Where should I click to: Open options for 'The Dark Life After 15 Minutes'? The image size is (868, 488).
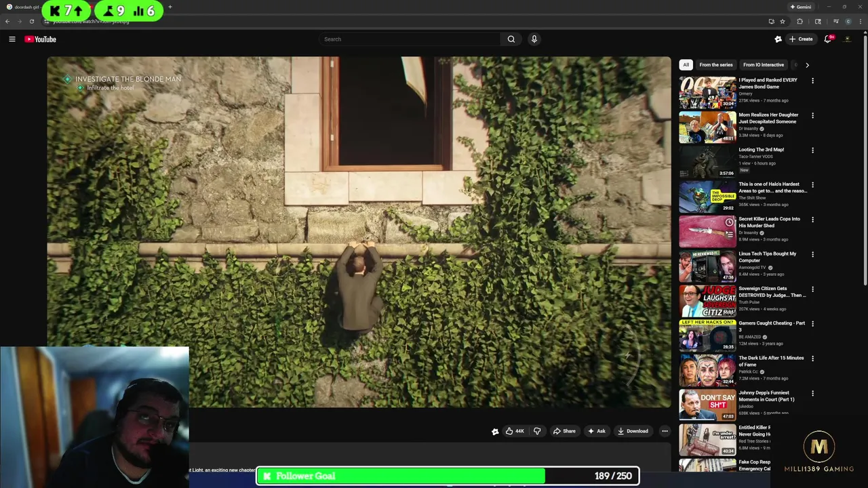tap(812, 359)
